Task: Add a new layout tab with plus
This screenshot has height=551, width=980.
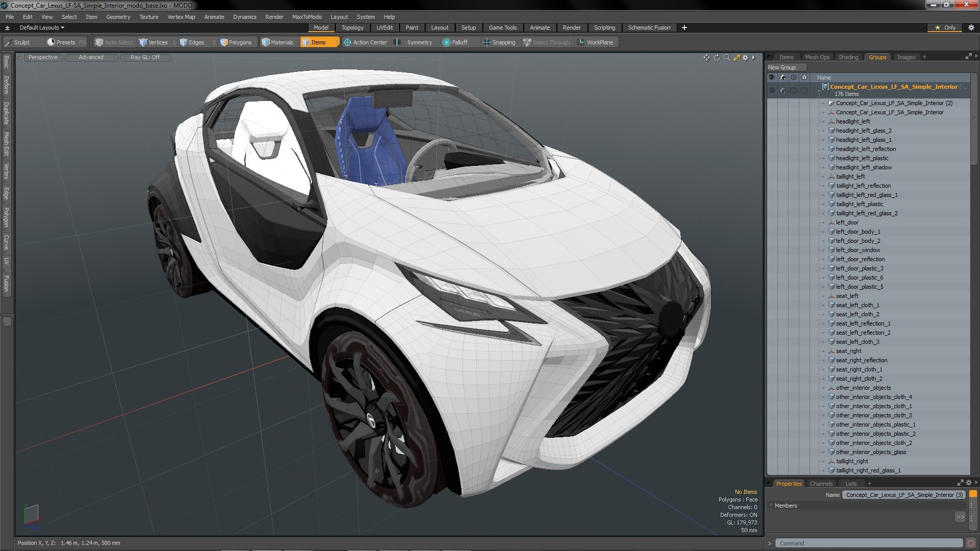Action: [x=684, y=28]
